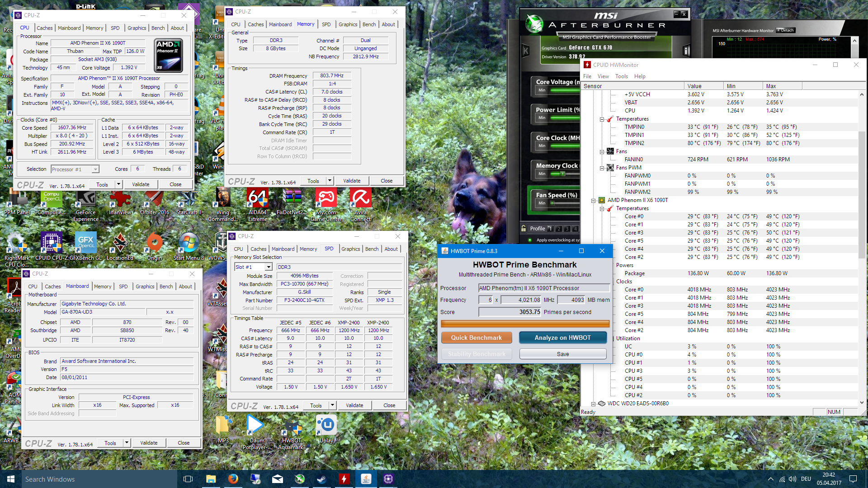868x488 pixels.
Task: Open HWMonitor File menu
Action: tap(587, 76)
